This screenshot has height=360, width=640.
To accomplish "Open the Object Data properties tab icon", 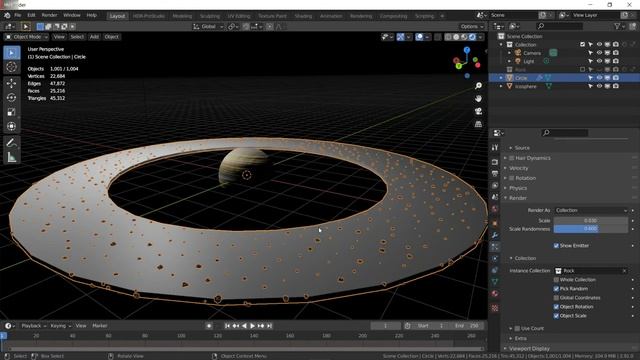I will point(495,282).
